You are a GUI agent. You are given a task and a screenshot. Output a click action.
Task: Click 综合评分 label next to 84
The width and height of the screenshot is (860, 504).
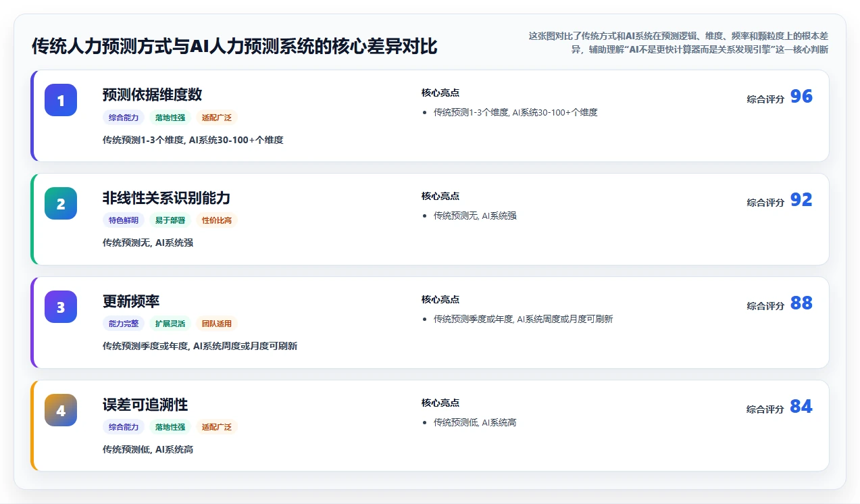pos(765,409)
